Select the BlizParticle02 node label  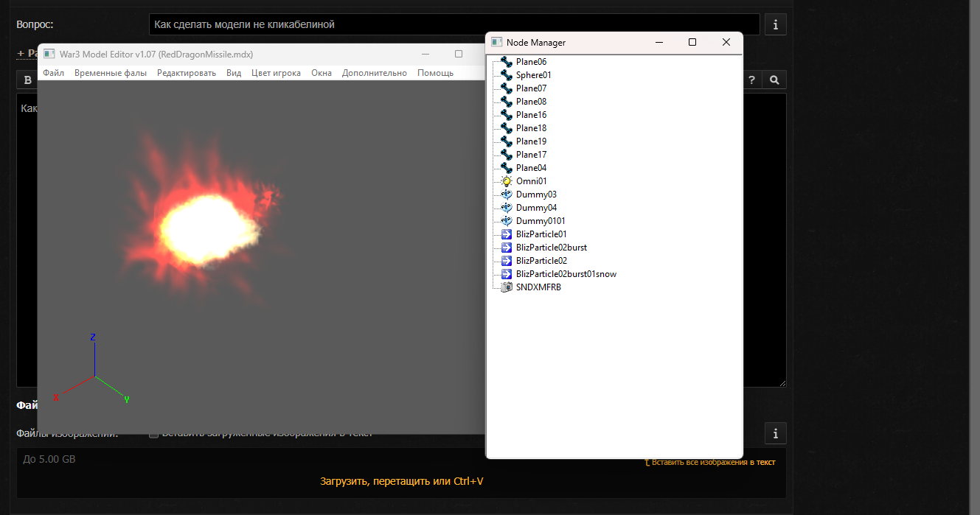tap(541, 261)
